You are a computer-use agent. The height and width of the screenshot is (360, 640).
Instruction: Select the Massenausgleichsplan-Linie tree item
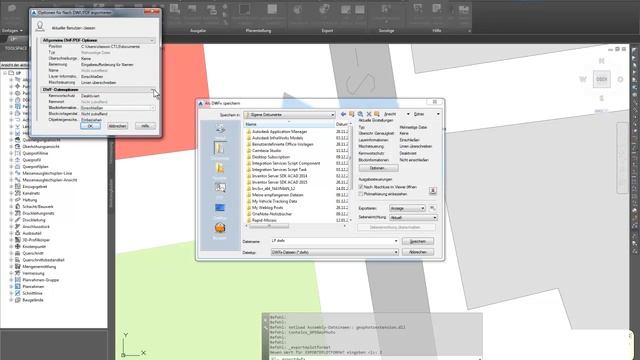(x=47, y=173)
